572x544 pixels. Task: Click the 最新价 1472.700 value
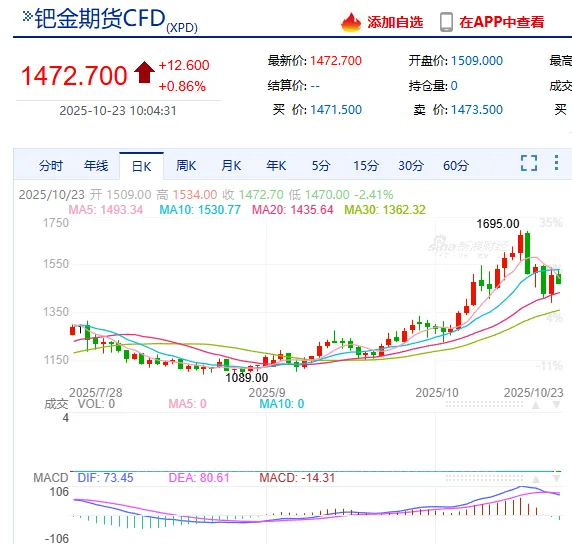coord(336,61)
